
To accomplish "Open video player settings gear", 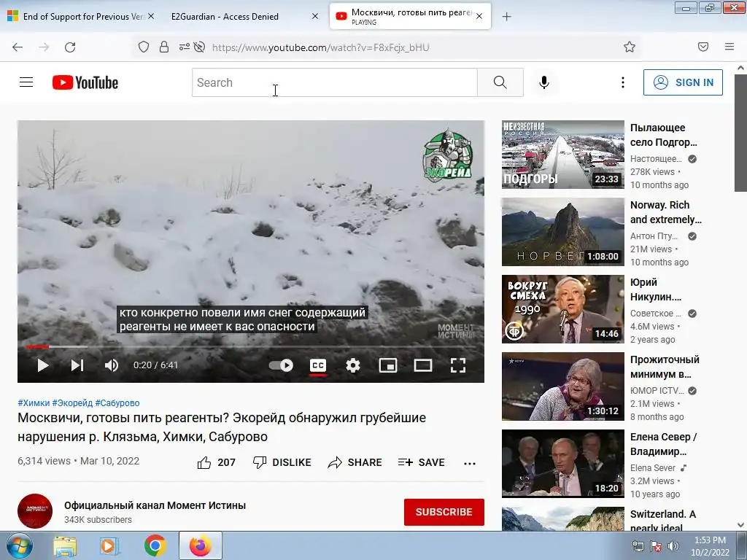I will tap(353, 365).
